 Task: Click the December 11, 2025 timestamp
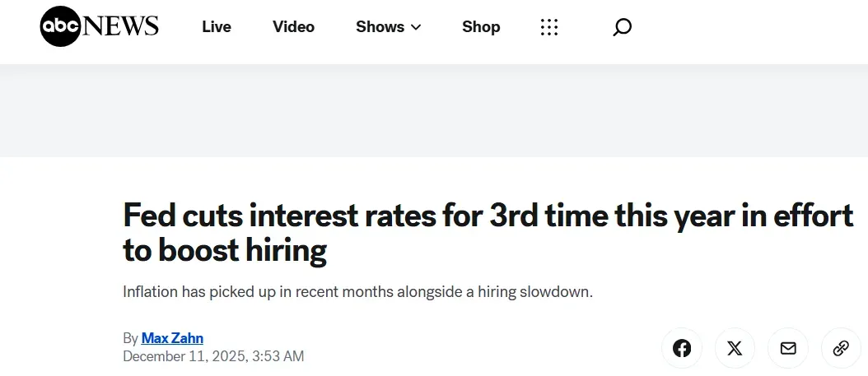point(213,356)
